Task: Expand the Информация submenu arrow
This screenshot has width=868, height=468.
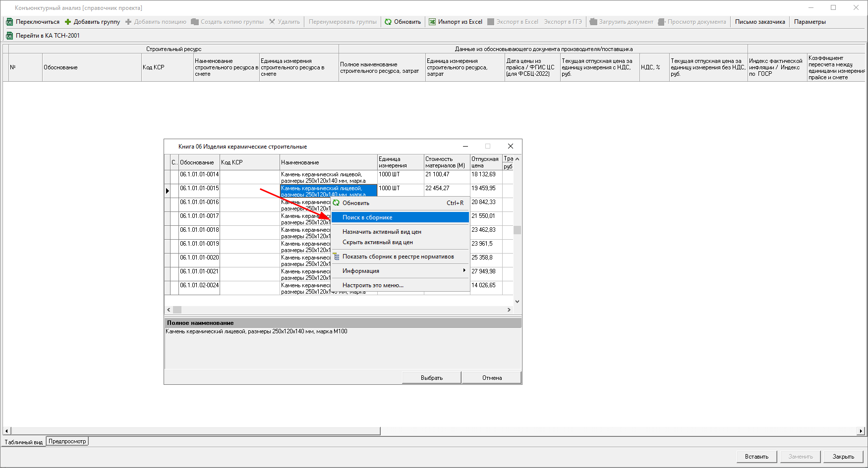Action: click(464, 270)
